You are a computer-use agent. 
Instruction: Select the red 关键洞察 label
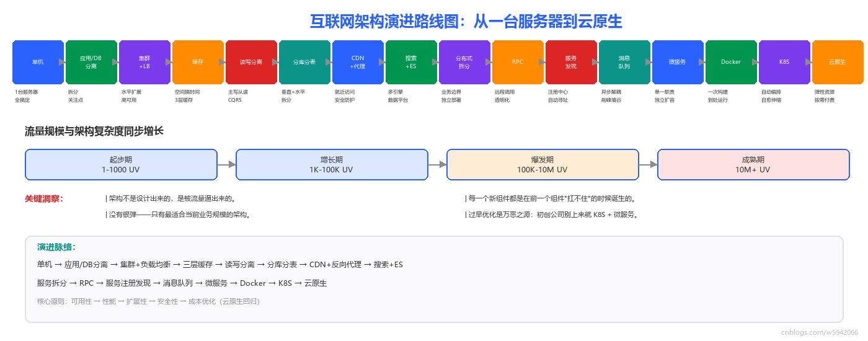[44, 199]
